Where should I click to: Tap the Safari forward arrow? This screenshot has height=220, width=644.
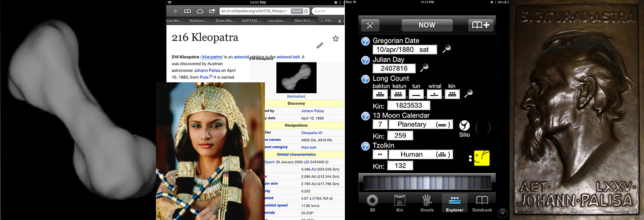[x=176, y=11]
